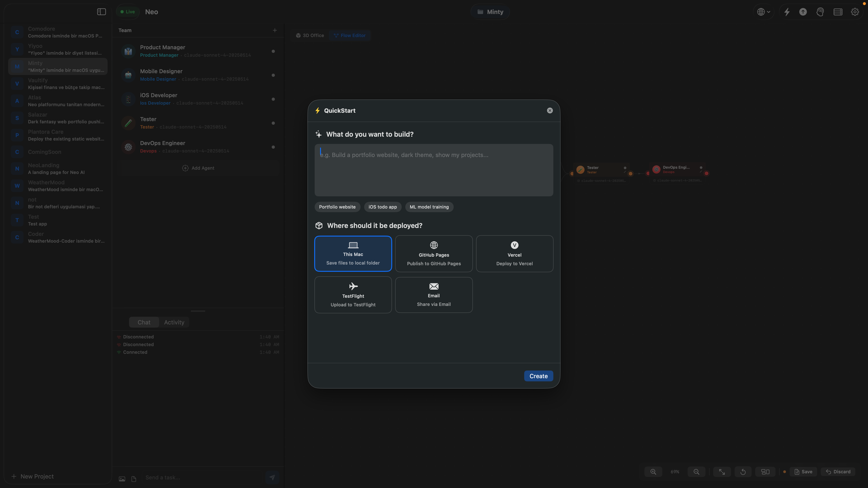Open the settings gear icon
Image resolution: width=868 pixels, height=488 pixels.
click(x=855, y=12)
